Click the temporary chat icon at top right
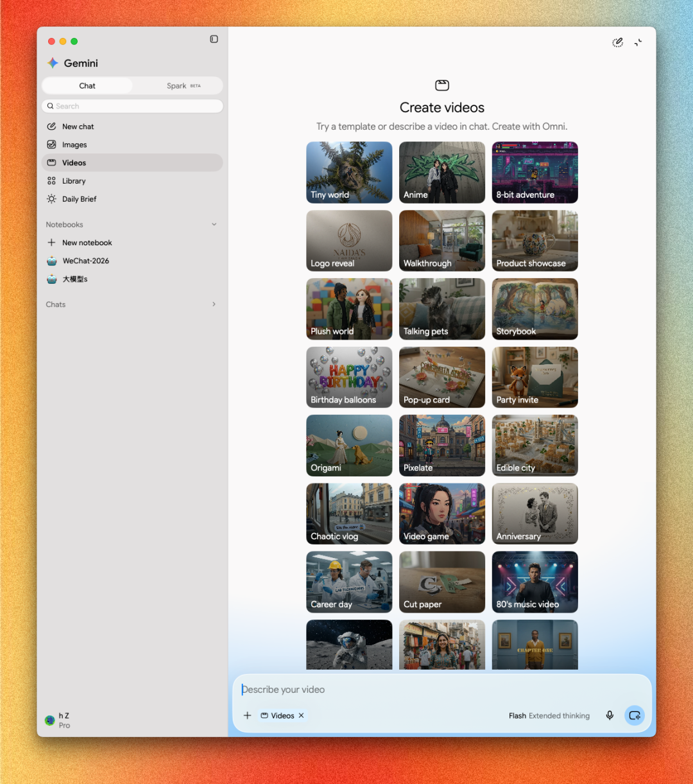 617,42
